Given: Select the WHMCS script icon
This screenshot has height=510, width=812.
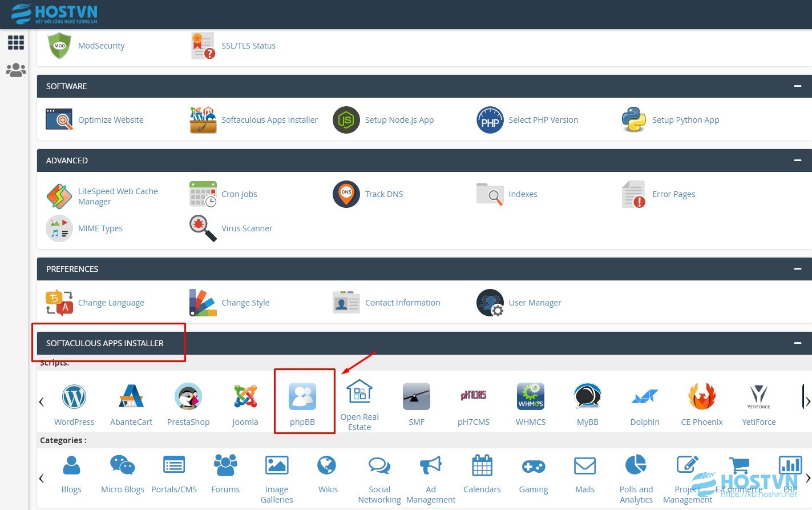Looking at the screenshot, I should pyautogui.click(x=531, y=396).
